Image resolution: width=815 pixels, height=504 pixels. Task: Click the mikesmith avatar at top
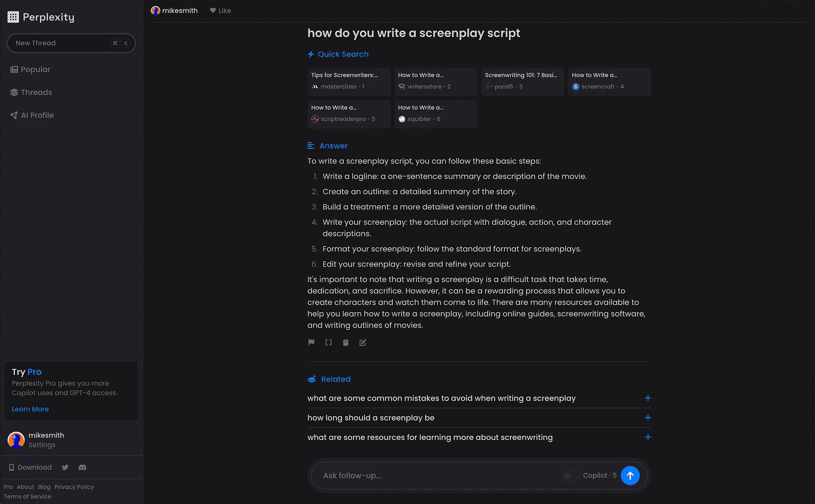(156, 11)
